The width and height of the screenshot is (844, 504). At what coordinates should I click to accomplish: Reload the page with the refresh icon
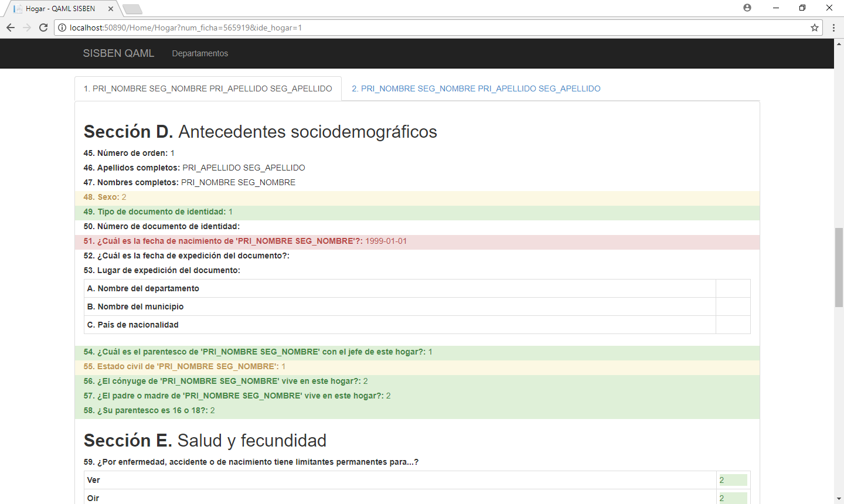tap(43, 28)
